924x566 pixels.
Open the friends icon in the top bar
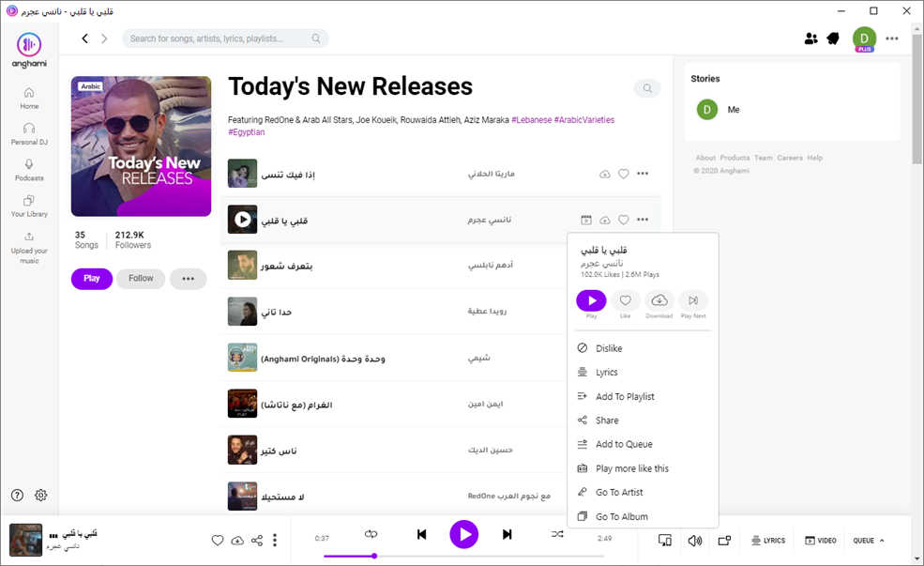[810, 38]
